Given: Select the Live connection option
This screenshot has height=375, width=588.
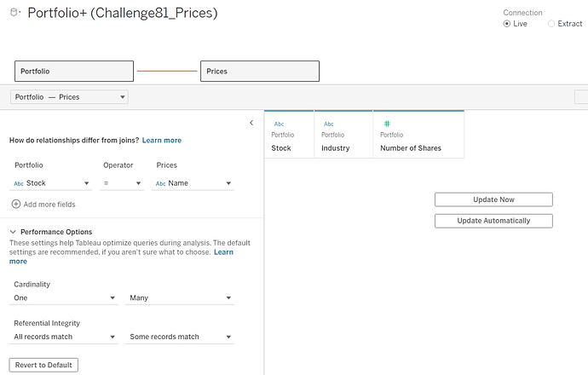Looking at the screenshot, I should tap(508, 24).
